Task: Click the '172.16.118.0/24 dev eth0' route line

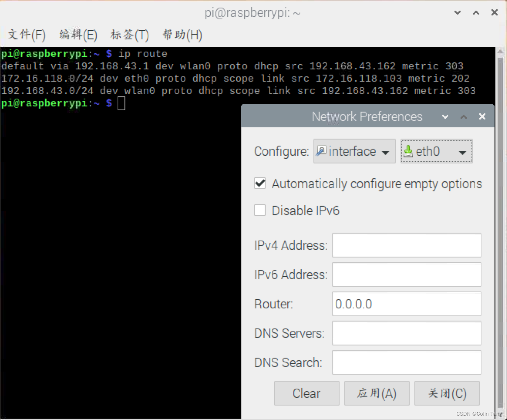Action: point(235,79)
